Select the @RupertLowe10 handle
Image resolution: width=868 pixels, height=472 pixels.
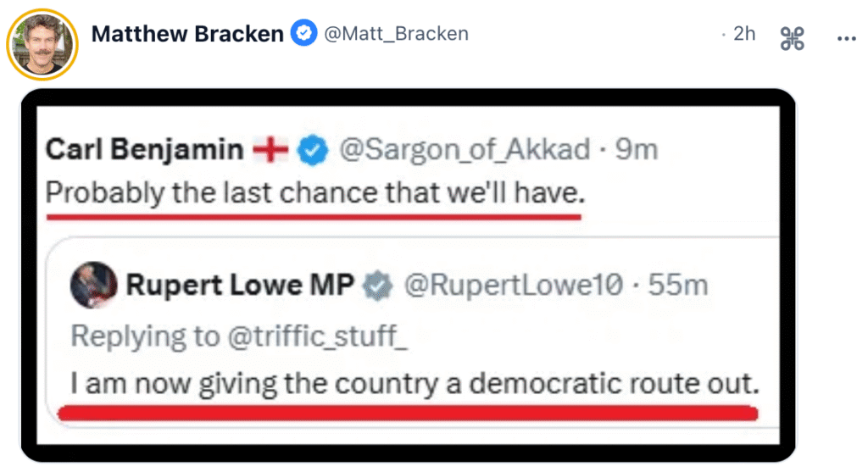point(516,286)
